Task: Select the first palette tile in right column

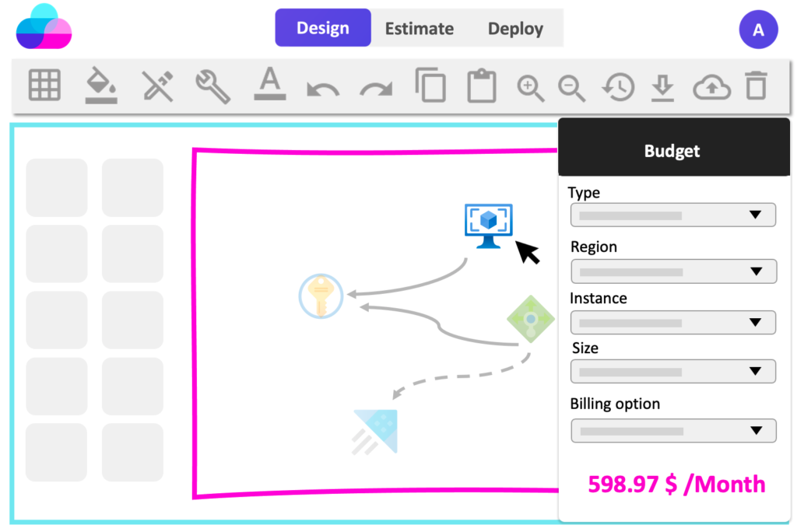Action: pos(132,187)
